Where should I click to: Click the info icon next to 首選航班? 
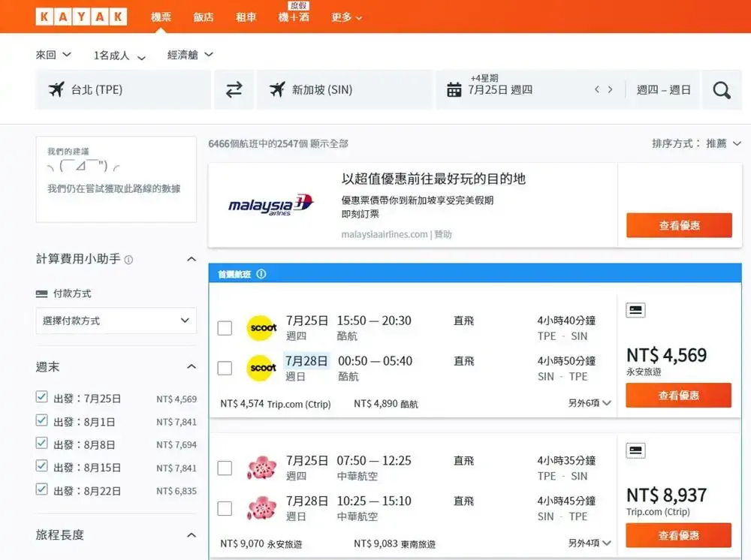[261, 274]
